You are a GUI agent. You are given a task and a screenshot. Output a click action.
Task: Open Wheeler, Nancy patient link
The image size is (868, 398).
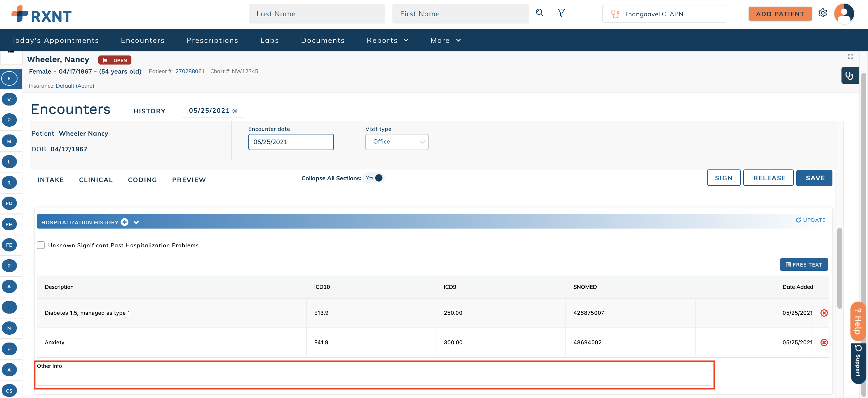point(59,60)
